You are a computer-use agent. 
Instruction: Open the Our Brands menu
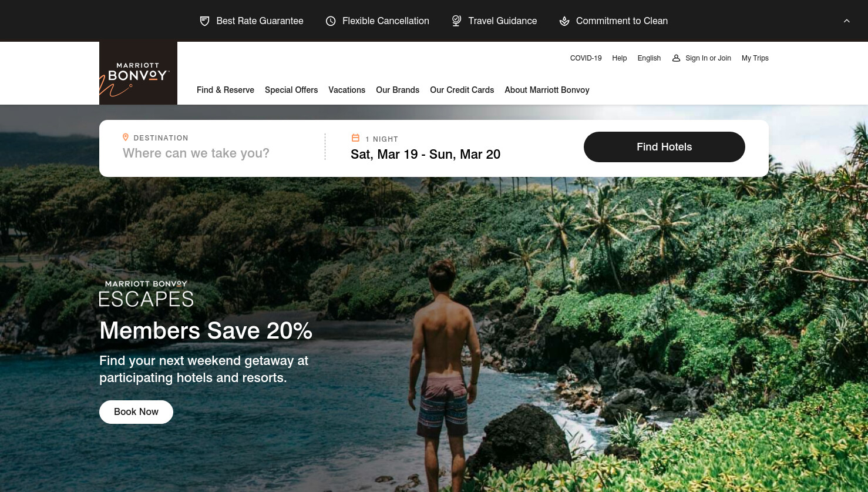pyautogui.click(x=398, y=90)
